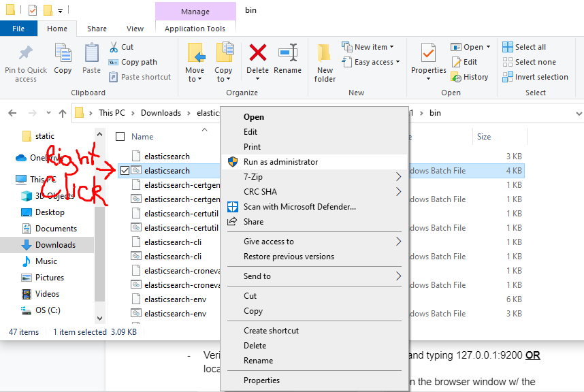Screen dimensions: 584x392
Task: Select the elasticsearch-env batch file
Action: click(175, 314)
